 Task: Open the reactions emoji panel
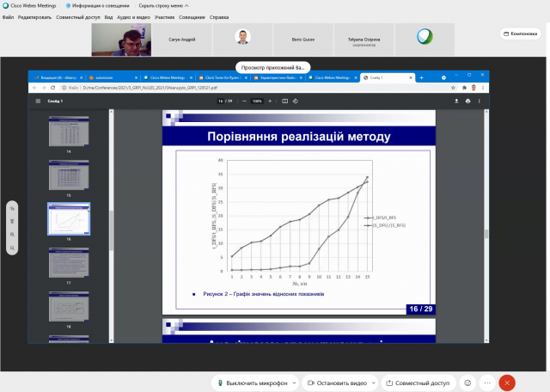467,383
